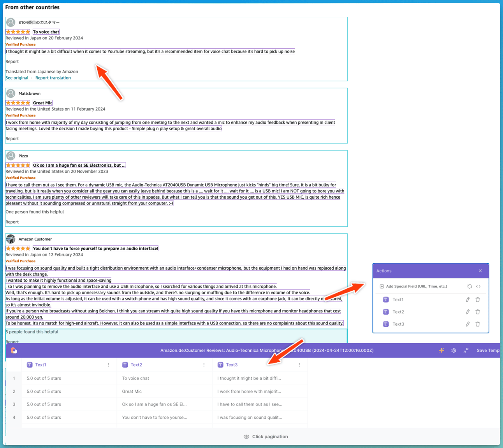Click the T type icon beside Text3 in Actions
Image resolution: width=503 pixels, height=448 pixels.
click(x=386, y=324)
